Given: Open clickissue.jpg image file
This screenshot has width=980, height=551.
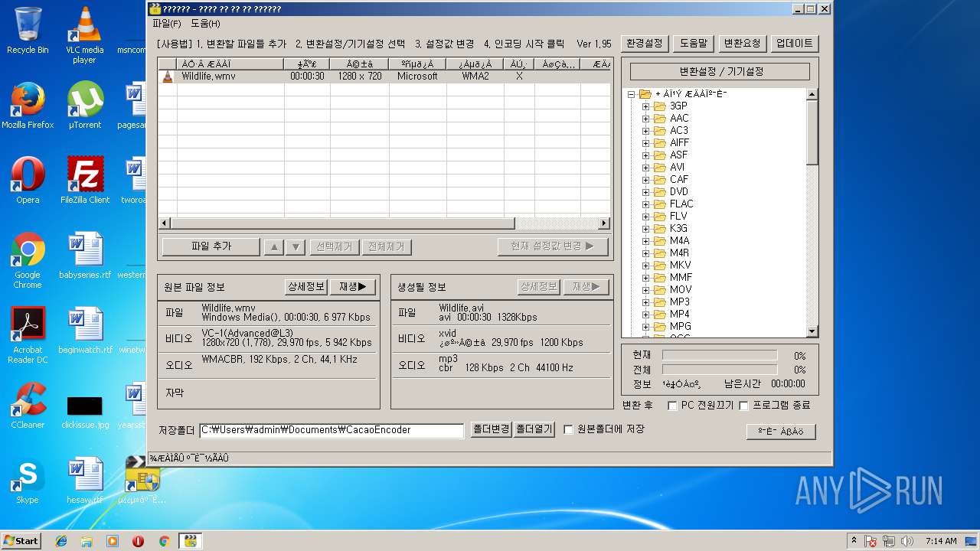Looking at the screenshot, I should [84, 412].
